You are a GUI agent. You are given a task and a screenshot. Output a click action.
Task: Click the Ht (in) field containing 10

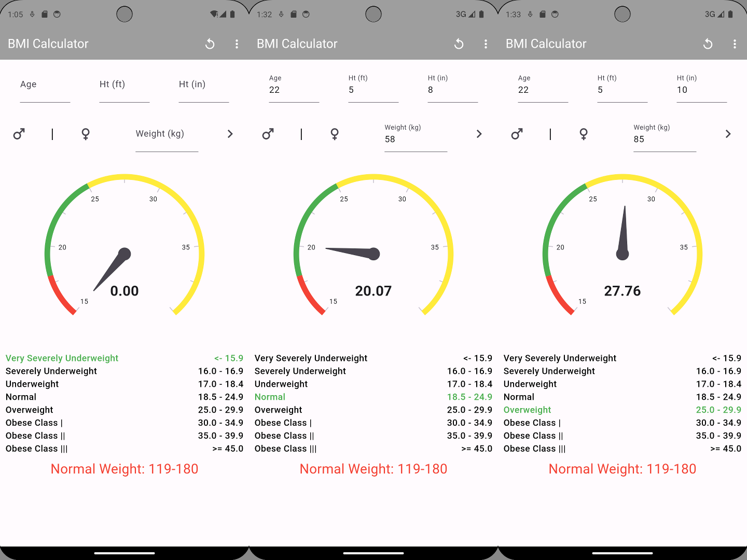coord(701,90)
